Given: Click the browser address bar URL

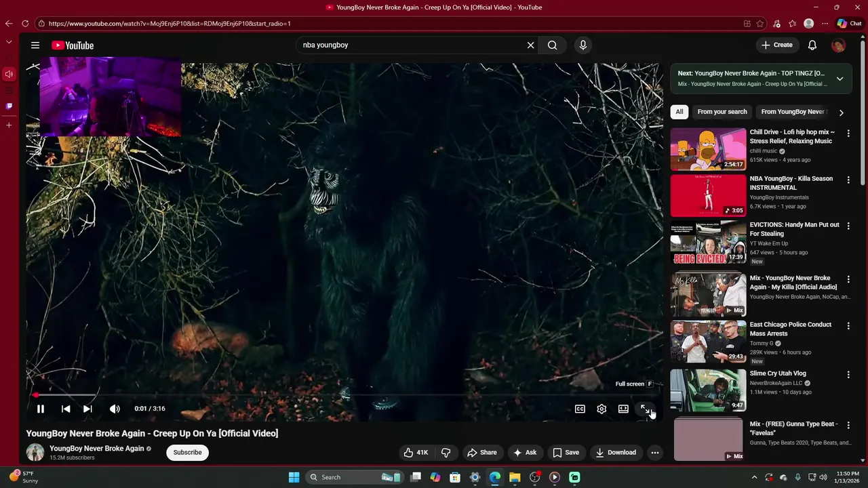Looking at the screenshot, I should click(170, 24).
